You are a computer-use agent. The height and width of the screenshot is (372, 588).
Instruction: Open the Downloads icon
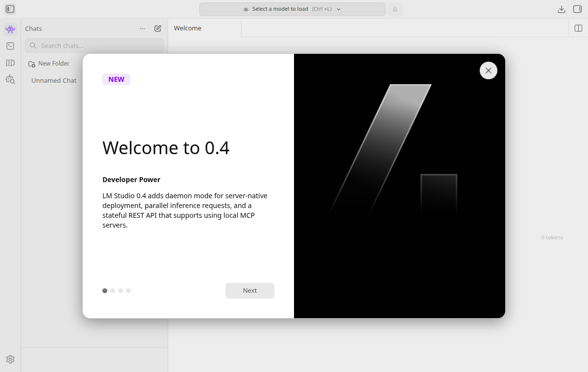tap(562, 9)
